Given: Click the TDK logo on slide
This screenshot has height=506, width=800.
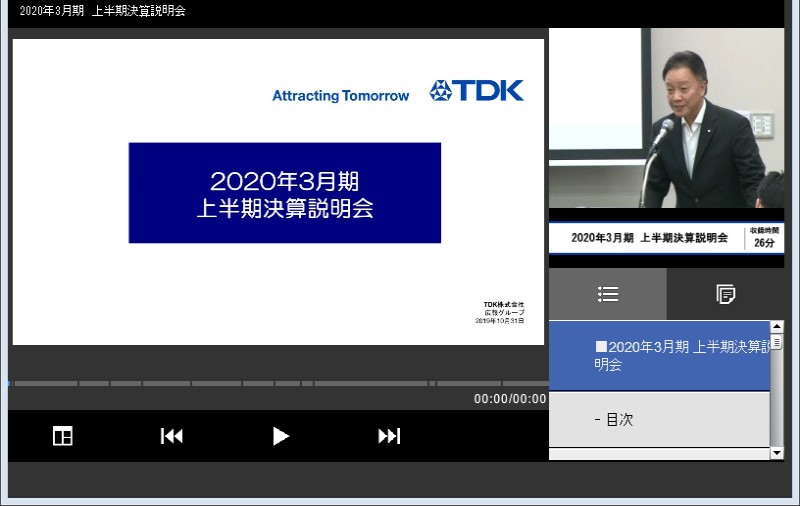Looking at the screenshot, I should 477,91.
